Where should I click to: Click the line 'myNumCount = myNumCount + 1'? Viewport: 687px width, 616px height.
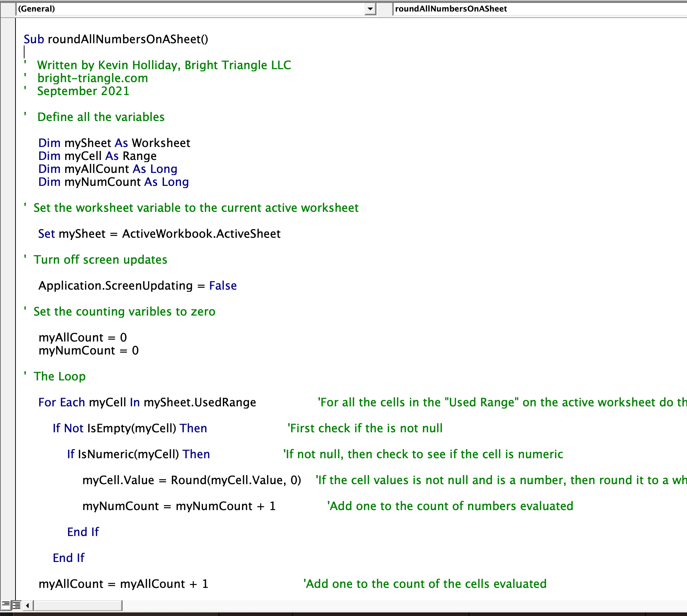[x=179, y=506]
